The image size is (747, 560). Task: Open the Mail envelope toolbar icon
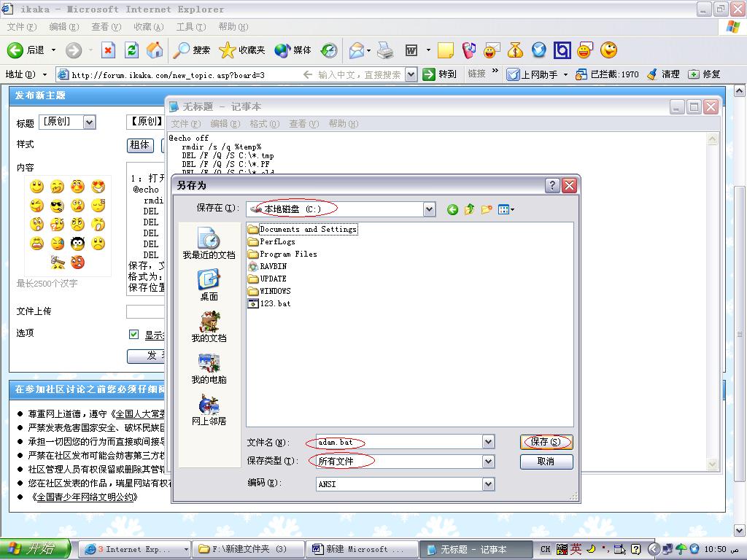(x=356, y=50)
